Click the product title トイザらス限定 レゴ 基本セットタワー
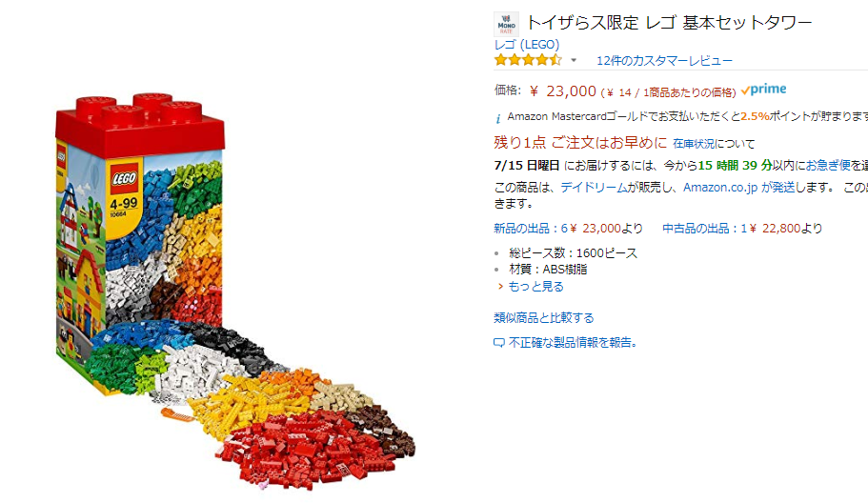The width and height of the screenshot is (868, 503). click(x=669, y=23)
